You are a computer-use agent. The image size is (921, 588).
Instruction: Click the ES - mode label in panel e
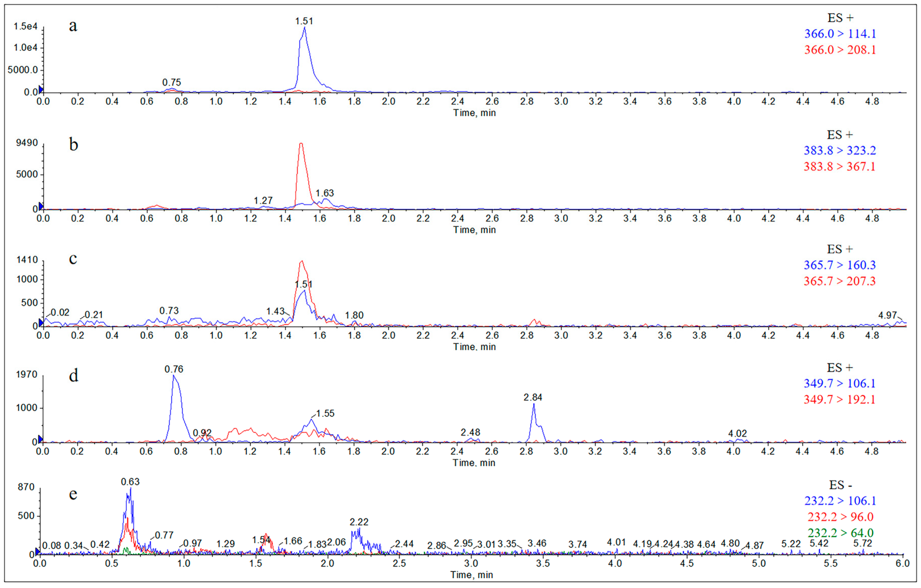pyautogui.click(x=840, y=485)
